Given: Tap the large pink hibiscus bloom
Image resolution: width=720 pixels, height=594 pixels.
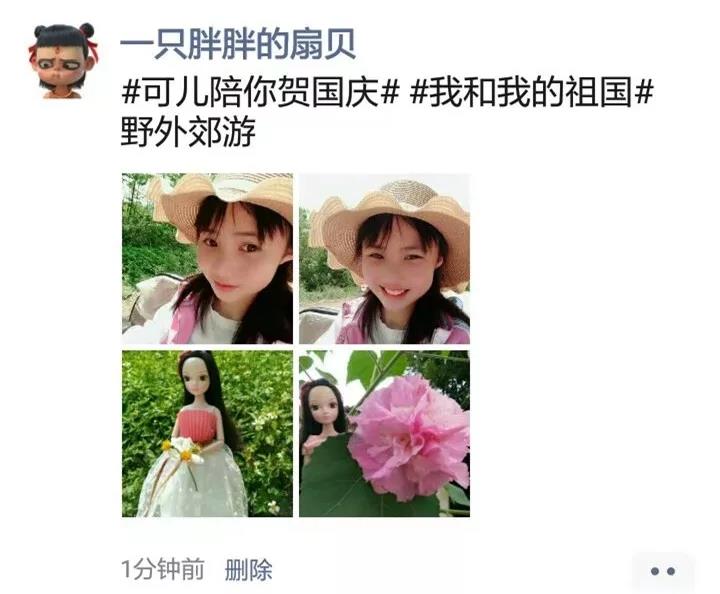Looking at the screenshot, I should click(409, 436).
